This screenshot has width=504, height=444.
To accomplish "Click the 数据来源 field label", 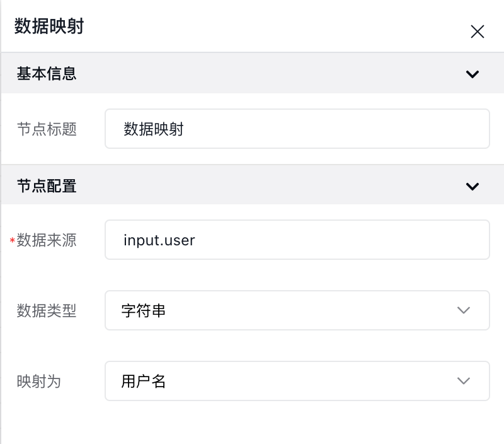I will point(47,240).
